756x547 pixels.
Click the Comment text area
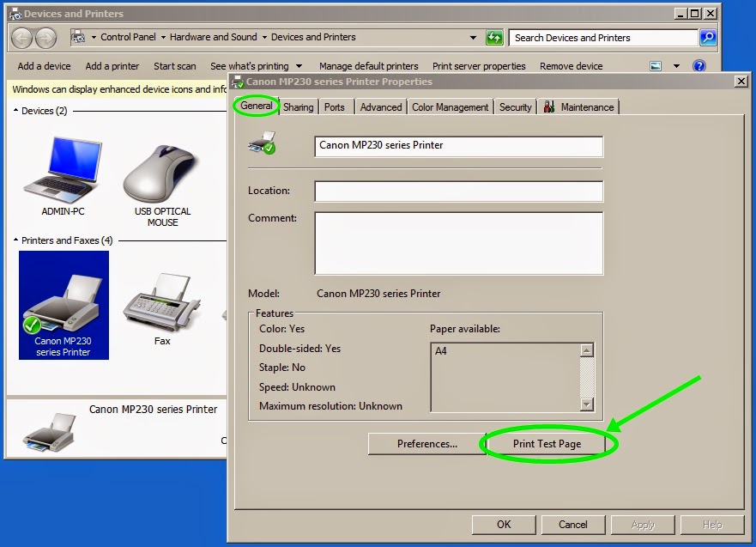[458, 243]
